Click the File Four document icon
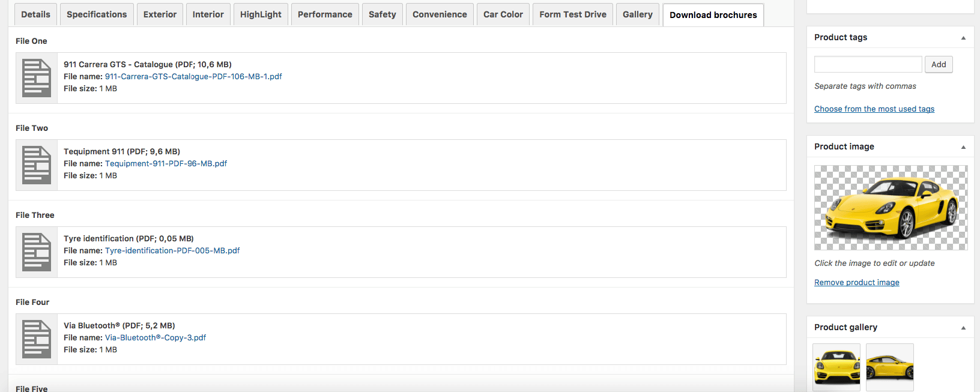Image resolution: width=980 pixels, height=392 pixels. tap(37, 339)
